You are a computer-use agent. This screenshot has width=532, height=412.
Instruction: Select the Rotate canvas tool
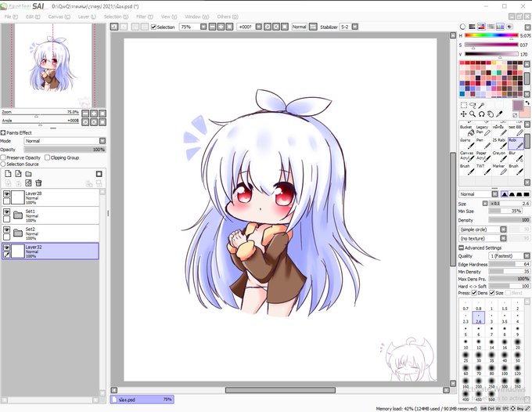481,114
